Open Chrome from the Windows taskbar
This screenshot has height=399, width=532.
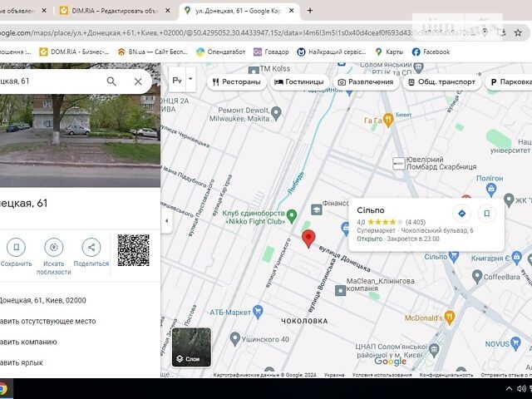point(2,389)
